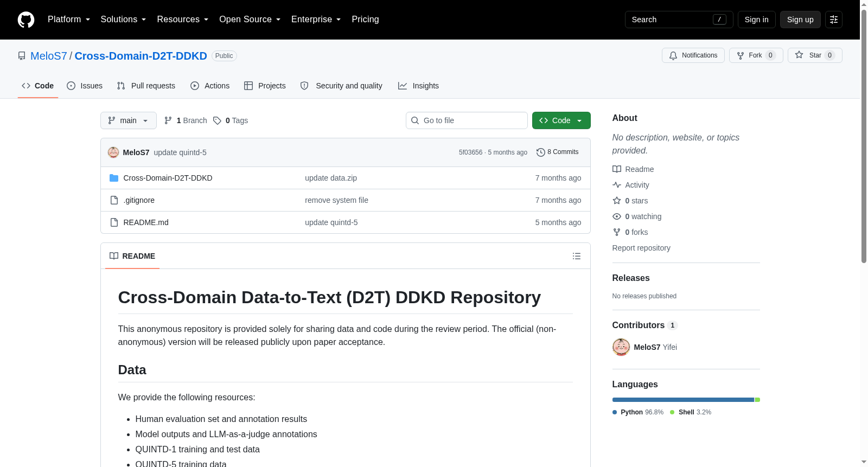Click the Shell 3.2% language link
The width and height of the screenshot is (868, 467).
[x=691, y=412]
